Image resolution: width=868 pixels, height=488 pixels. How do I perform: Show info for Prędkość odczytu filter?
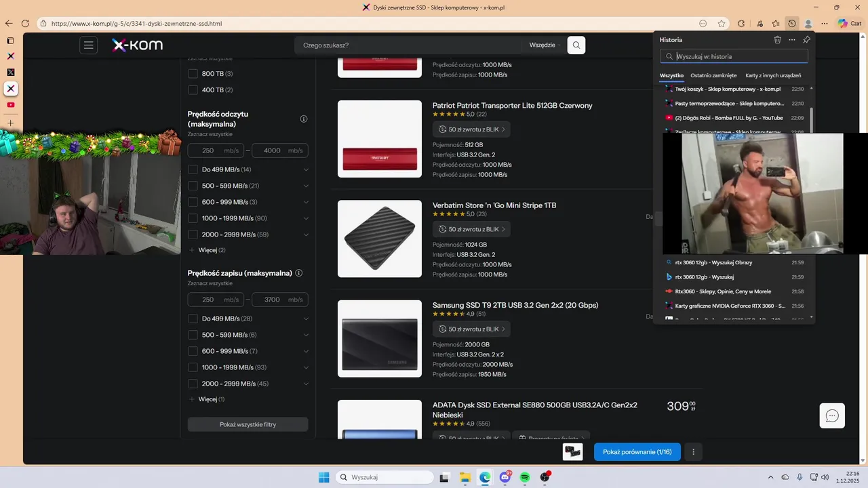coord(304,119)
